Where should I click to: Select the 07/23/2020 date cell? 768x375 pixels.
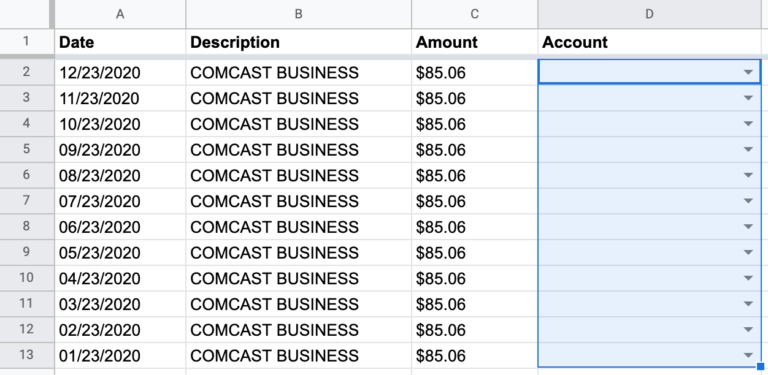(x=120, y=201)
